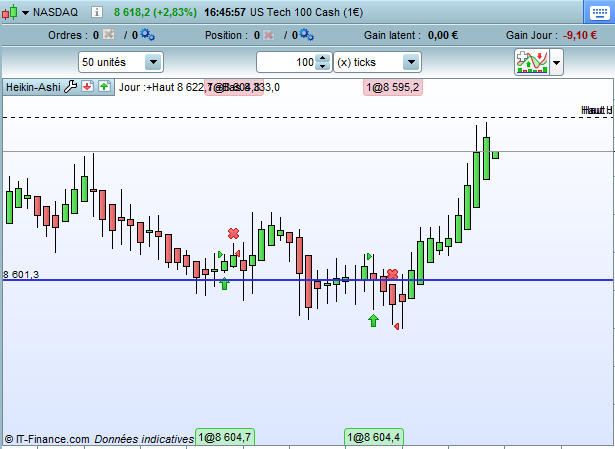Open the IT-Finance.com copyright link

47,439
